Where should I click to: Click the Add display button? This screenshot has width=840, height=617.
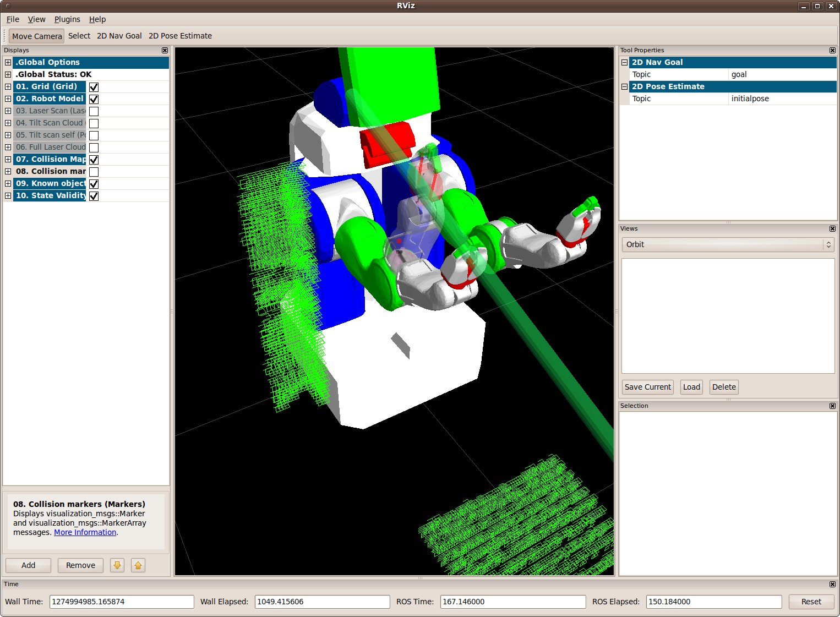tap(28, 565)
